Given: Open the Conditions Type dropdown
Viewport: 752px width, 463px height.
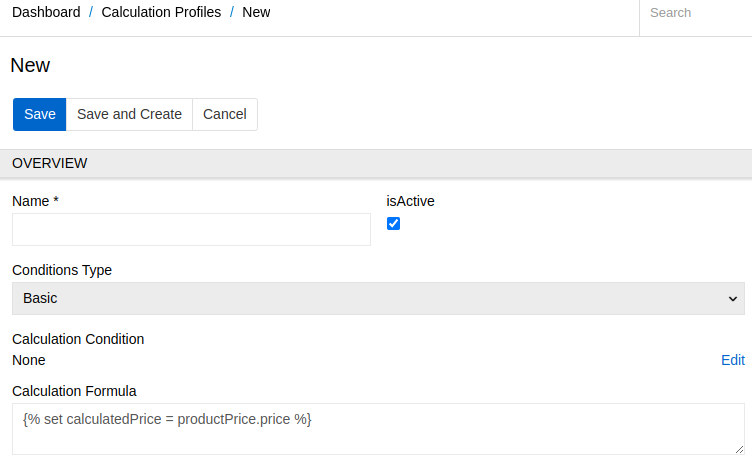Looking at the screenshot, I should point(378,298).
